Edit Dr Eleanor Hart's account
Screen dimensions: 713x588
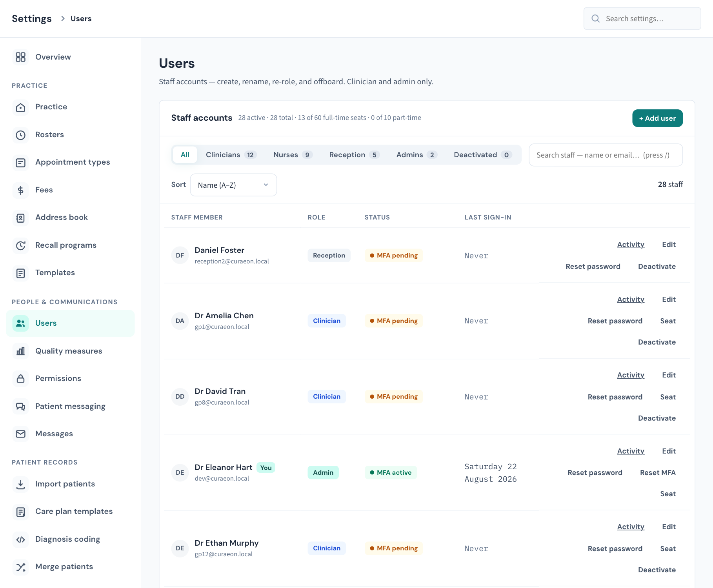[x=669, y=451]
